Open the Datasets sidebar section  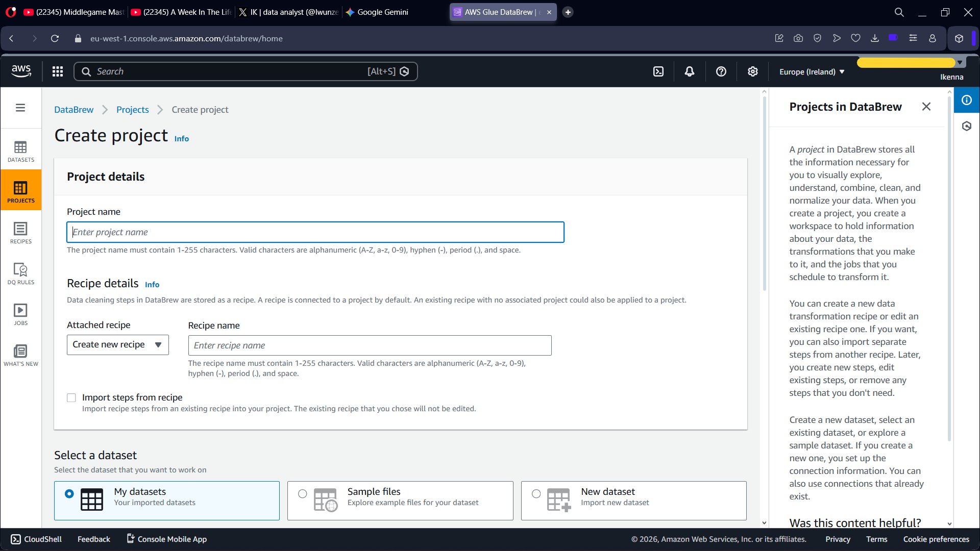pyautogui.click(x=20, y=152)
